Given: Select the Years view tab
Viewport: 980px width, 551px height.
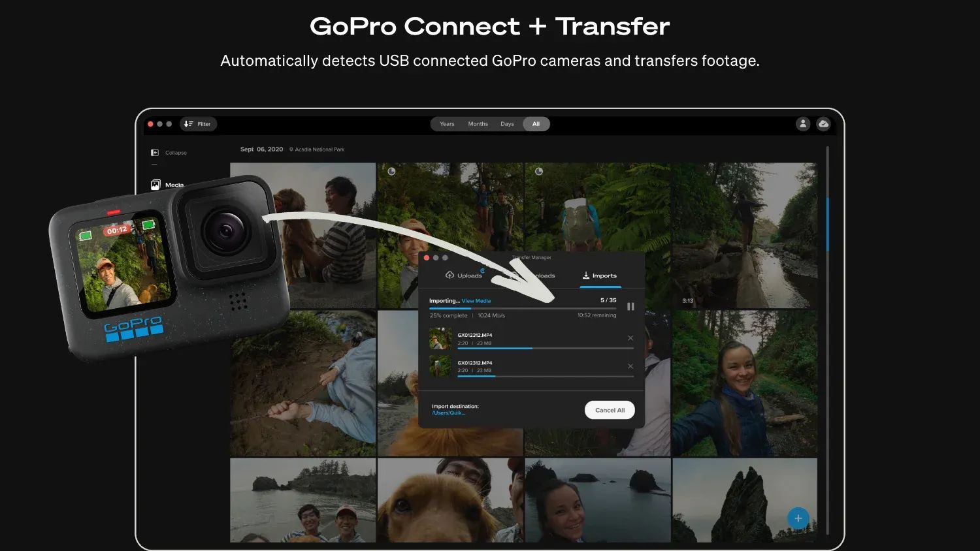Looking at the screenshot, I should (x=447, y=123).
